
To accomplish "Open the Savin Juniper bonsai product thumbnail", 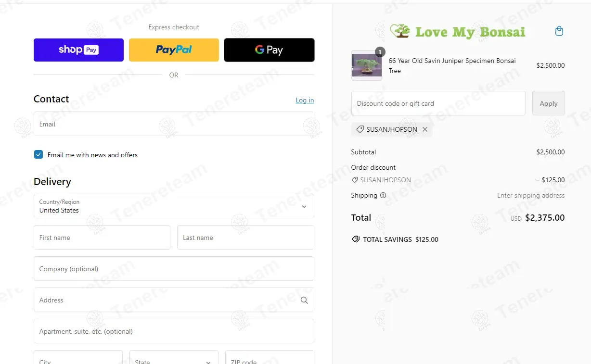I will point(367,65).
